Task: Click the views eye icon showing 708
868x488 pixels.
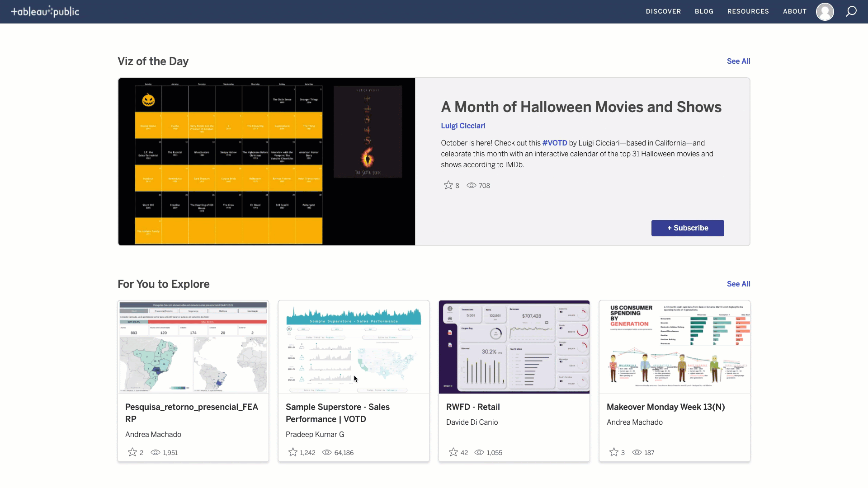Action: point(472,185)
